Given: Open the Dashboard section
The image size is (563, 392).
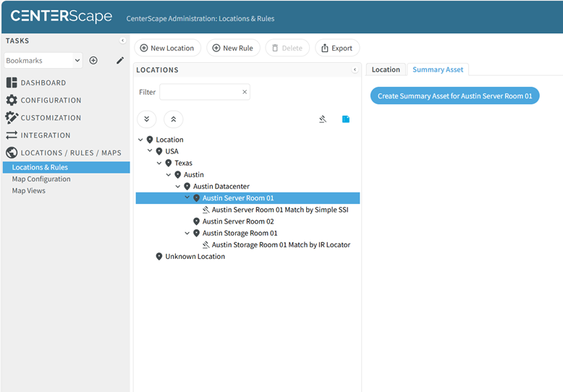Looking at the screenshot, I should tap(43, 83).
